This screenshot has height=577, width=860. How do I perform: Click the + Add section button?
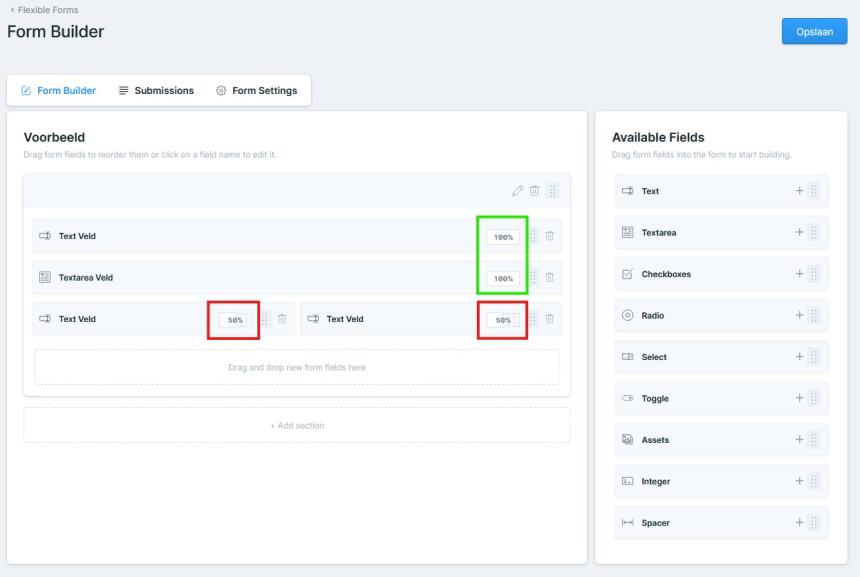(297, 425)
